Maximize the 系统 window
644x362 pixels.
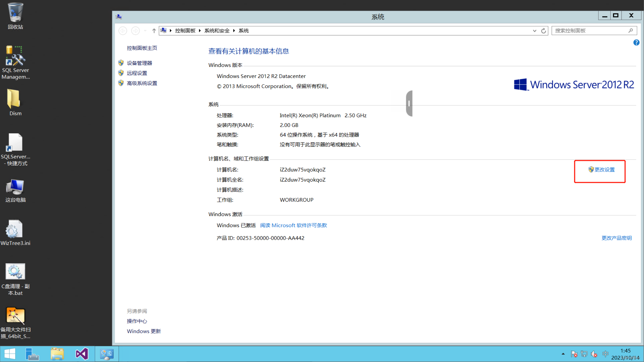click(616, 16)
